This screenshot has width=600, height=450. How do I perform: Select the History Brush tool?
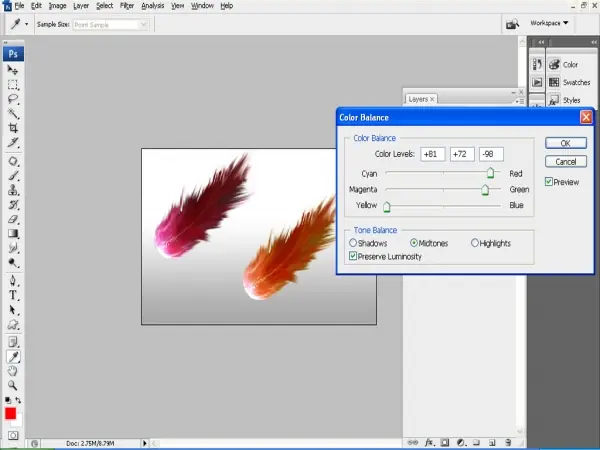[x=13, y=205]
